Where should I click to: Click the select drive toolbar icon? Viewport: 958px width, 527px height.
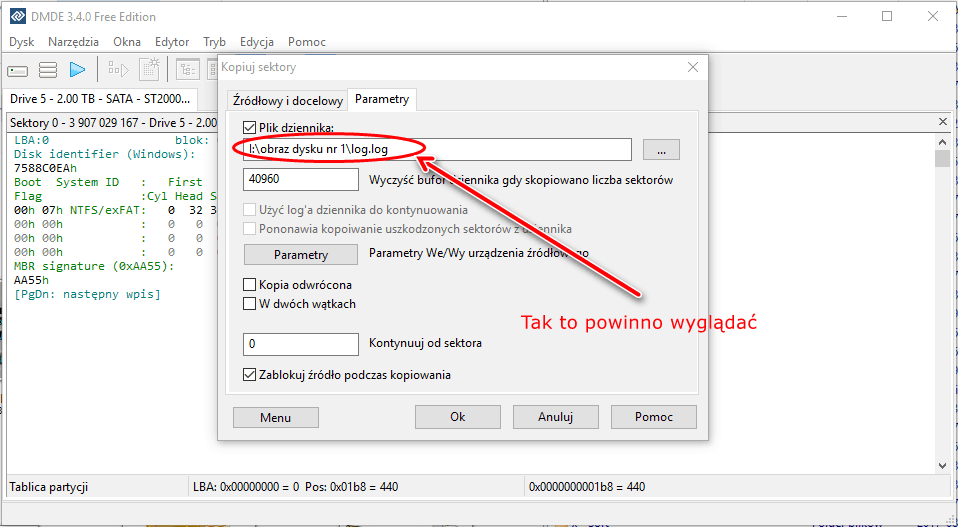pyautogui.click(x=18, y=70)
